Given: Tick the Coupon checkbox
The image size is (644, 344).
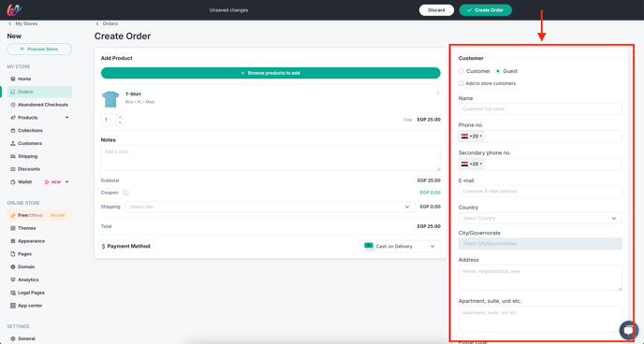Looking at the screenshot, I should pyautogui.click(x=125, y=193).
